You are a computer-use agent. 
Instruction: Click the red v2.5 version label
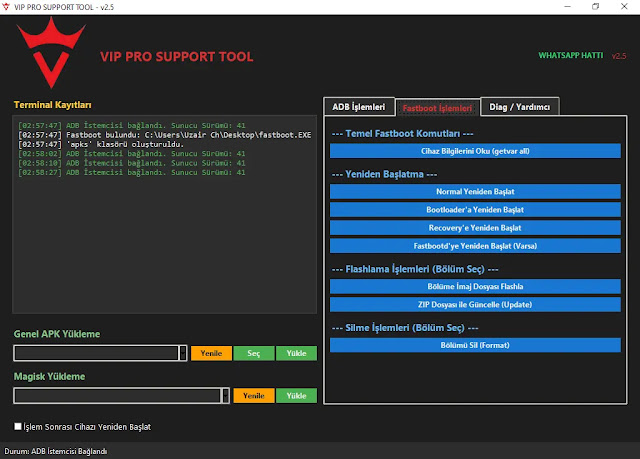[619, 56]
